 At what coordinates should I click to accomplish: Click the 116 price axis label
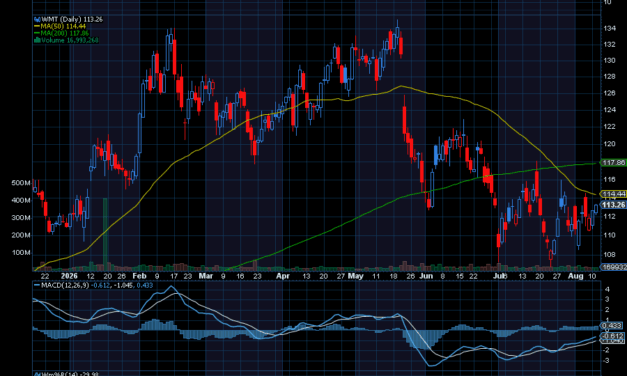609,180
